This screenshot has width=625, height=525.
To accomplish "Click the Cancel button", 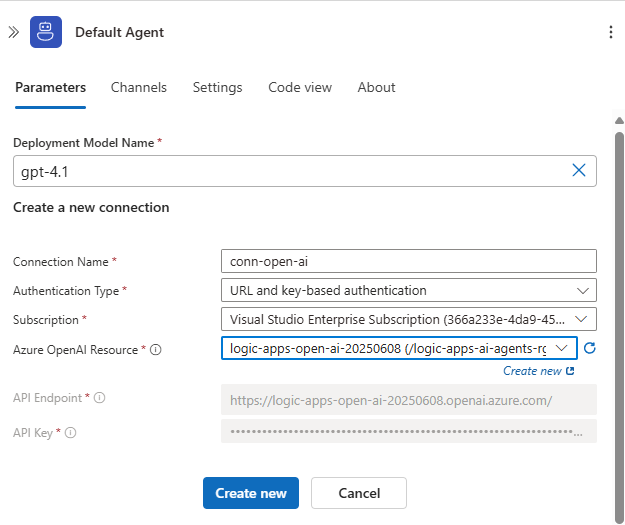I will (x=359, y=493).
